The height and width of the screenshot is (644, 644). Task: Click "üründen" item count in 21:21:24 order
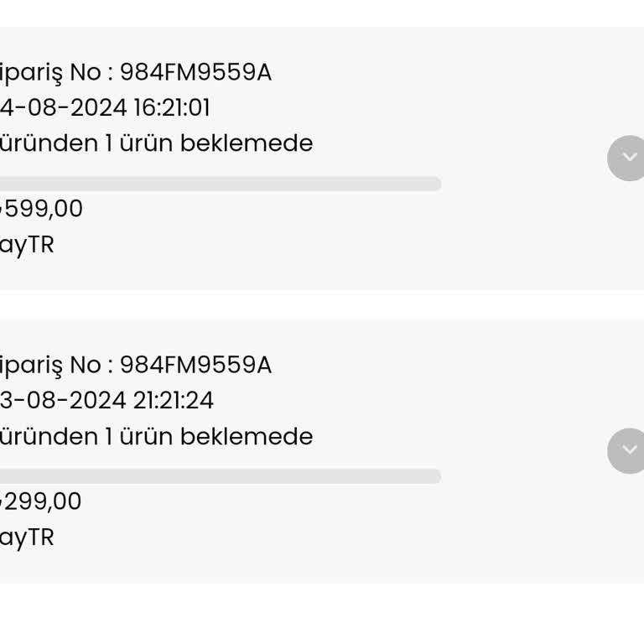pos(49,437)
